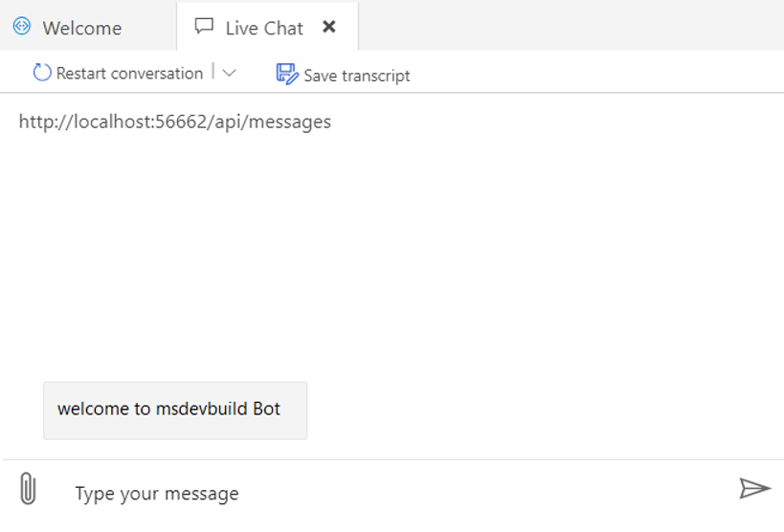Click the divider beside the Restart dropdown chevron

(213, 71)
